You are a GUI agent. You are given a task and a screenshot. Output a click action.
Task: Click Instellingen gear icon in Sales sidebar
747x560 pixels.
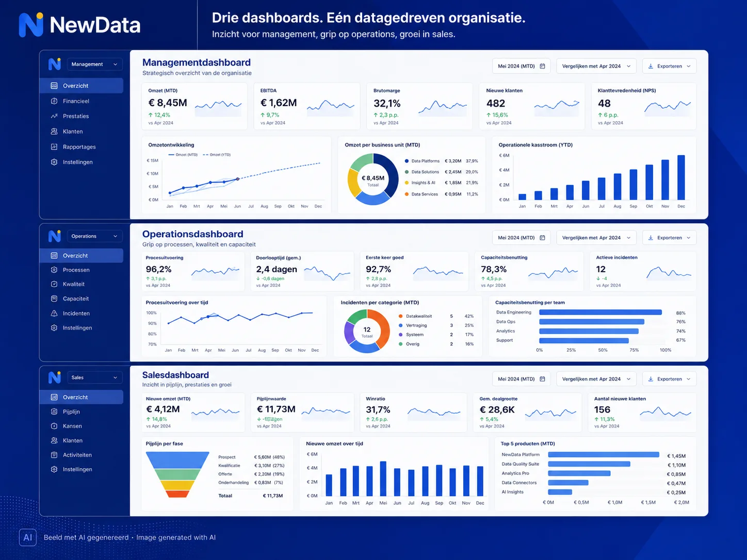point(54,469)
